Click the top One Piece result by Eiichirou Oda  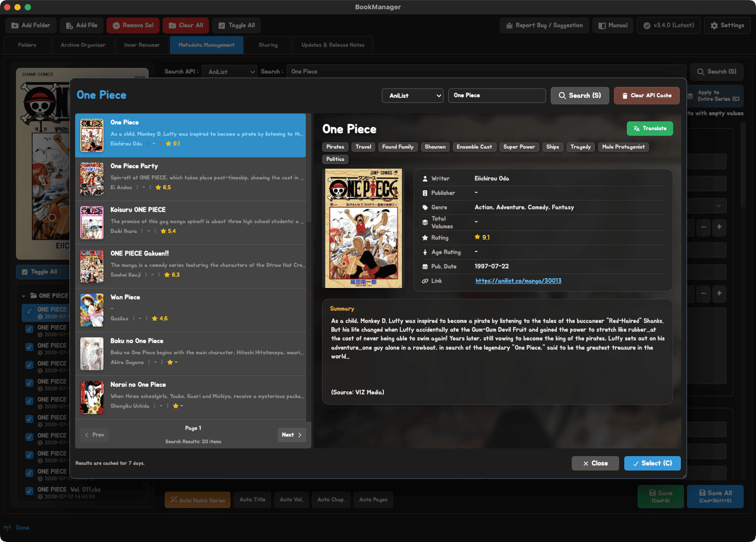190,135
